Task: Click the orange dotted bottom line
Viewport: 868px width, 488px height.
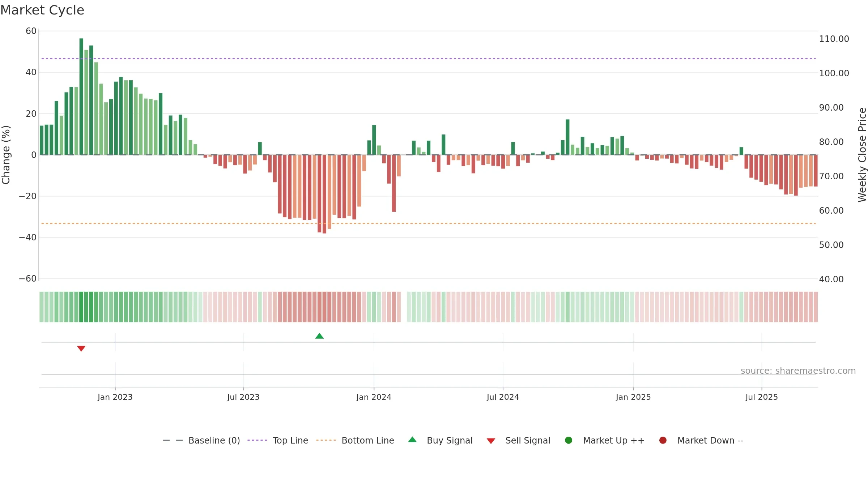Action: pyautogui.click(x=429, y=223)
